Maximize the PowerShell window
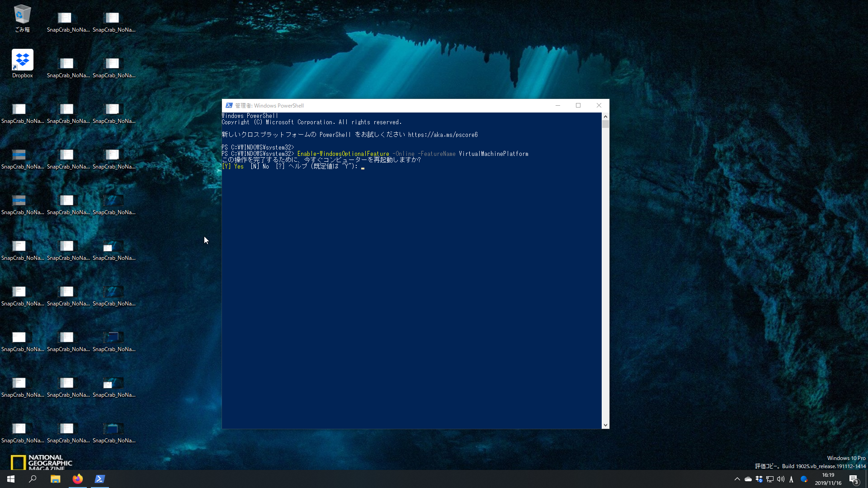This screenshot has width=868, height=488. [x=578, y=105]
